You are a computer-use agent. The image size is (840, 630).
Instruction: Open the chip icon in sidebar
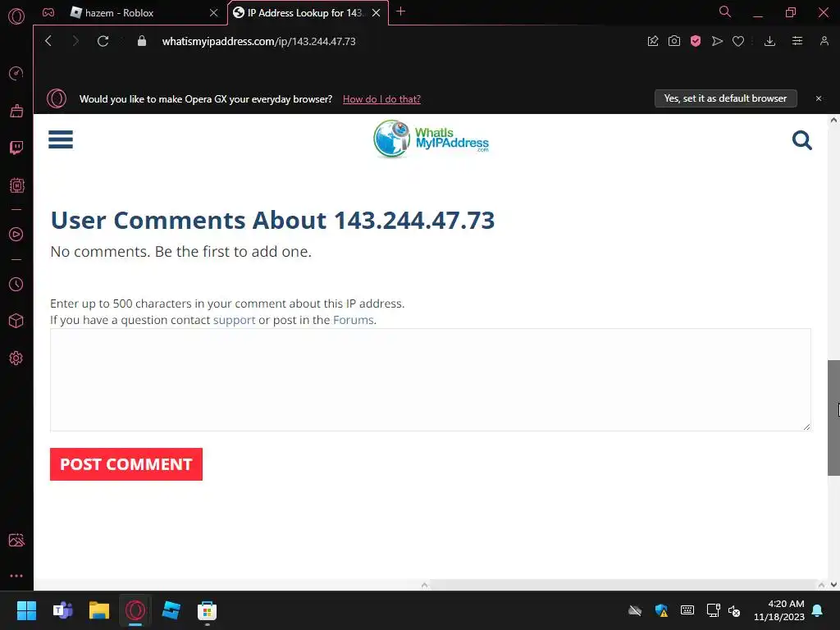[x=16, y=185]
